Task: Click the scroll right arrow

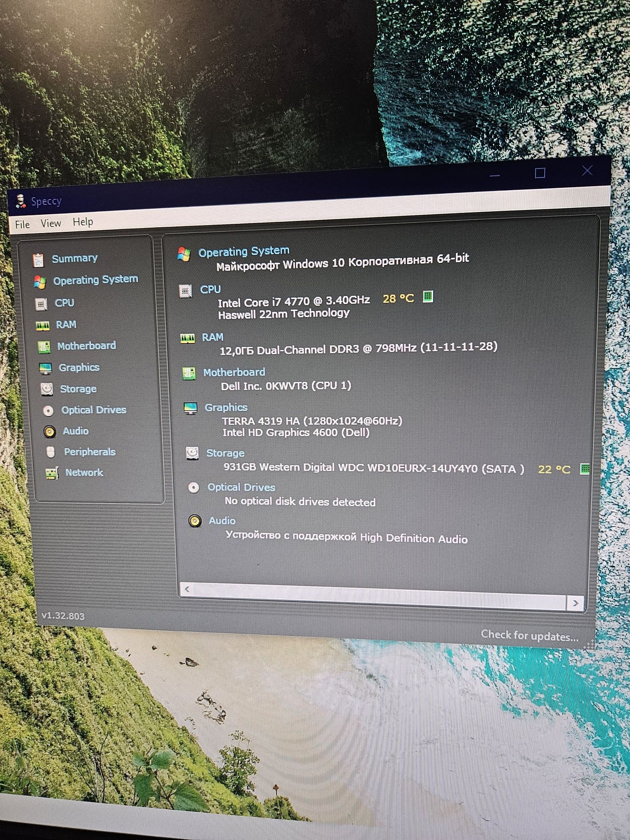Action: 575,603
